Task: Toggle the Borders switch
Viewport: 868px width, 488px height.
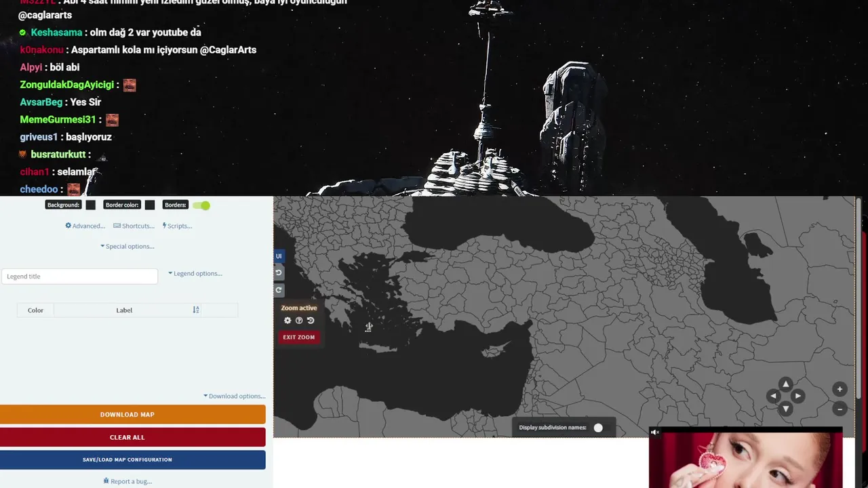Action: 201,205
